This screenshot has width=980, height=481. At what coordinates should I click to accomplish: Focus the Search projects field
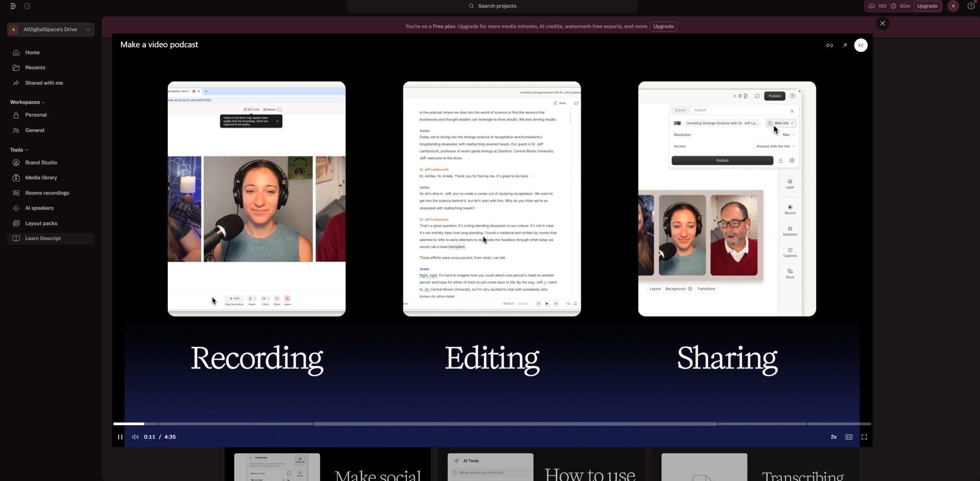coord(492,6)
